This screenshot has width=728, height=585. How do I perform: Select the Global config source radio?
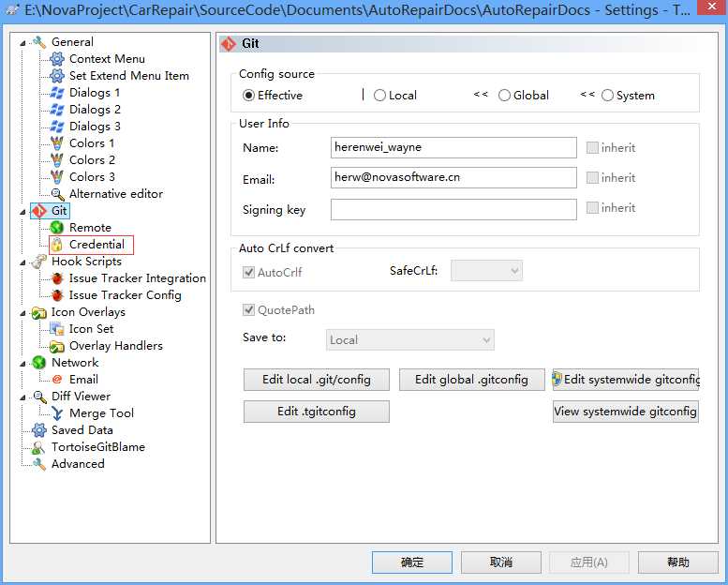[504, 96]
